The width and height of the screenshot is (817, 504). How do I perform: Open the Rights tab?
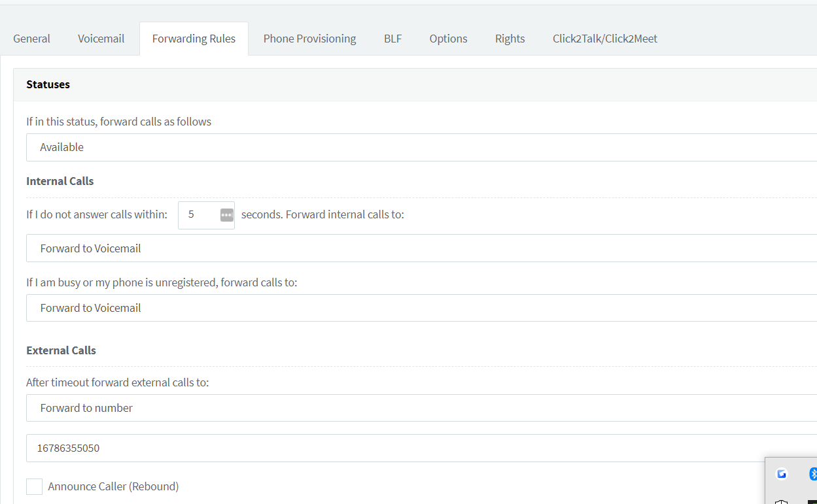click(x=510, y=39)
